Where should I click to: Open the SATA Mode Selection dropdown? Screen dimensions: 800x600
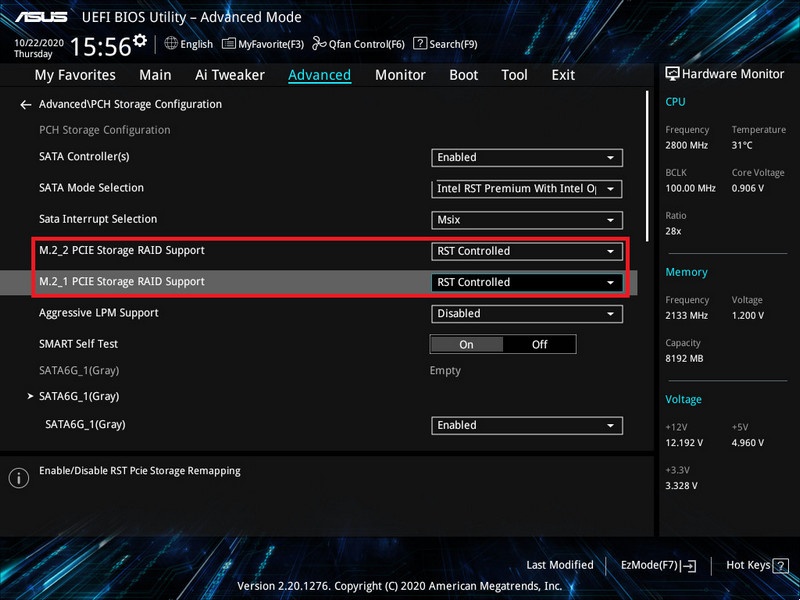(x=527, y=189)
